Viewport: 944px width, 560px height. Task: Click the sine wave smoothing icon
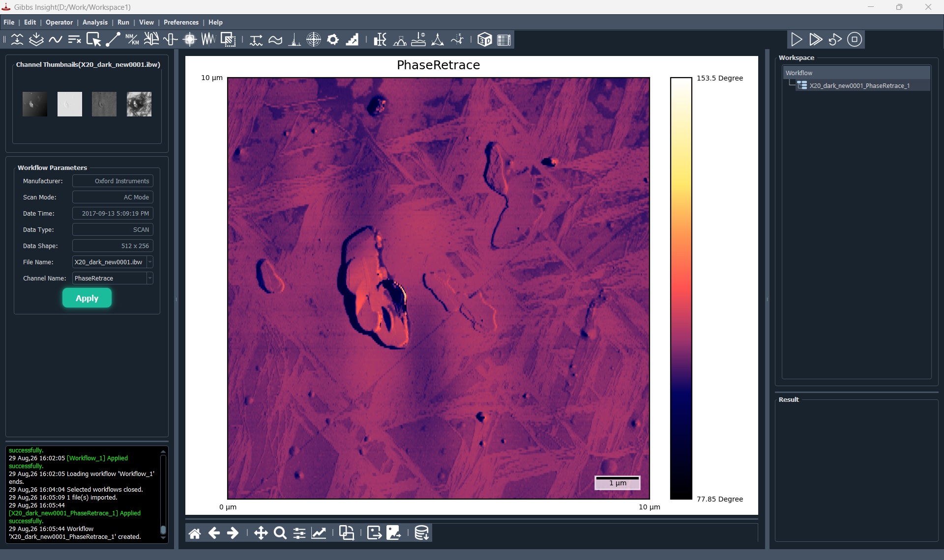56,39
